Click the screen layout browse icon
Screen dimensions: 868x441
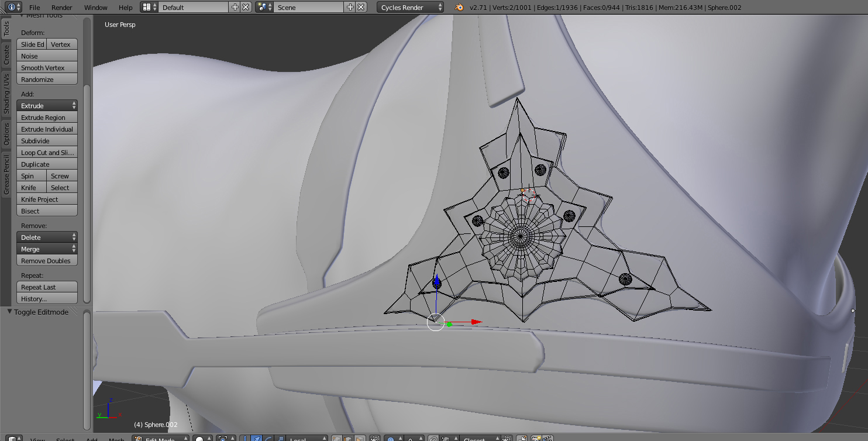point(150,7)
